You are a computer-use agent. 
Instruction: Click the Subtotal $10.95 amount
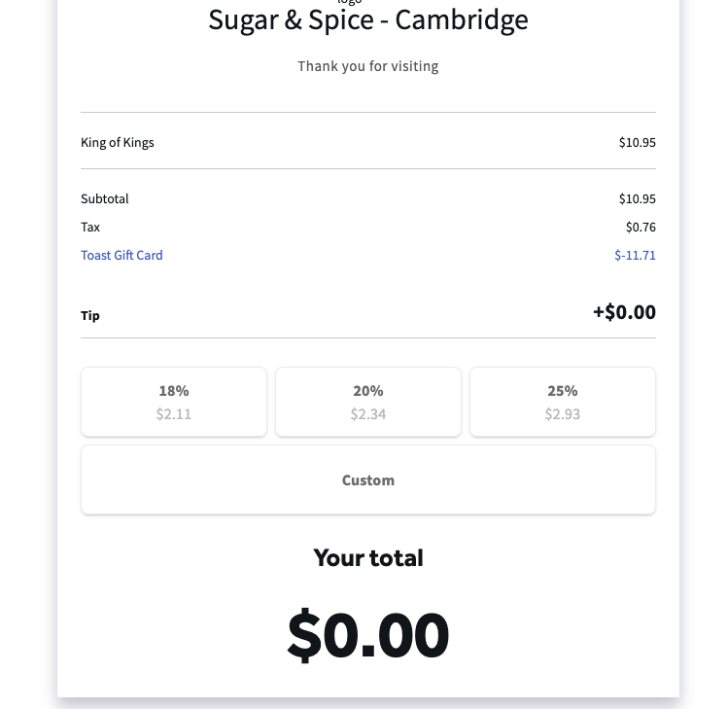637,198
